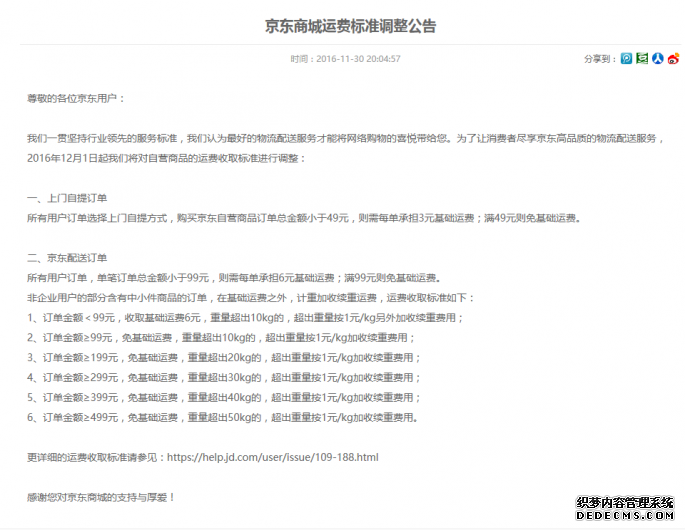The height and width of the screenshot is (530, 685).
Task: Click rule 2 订单金额≥99元
Action: click(x=221, y=338)
